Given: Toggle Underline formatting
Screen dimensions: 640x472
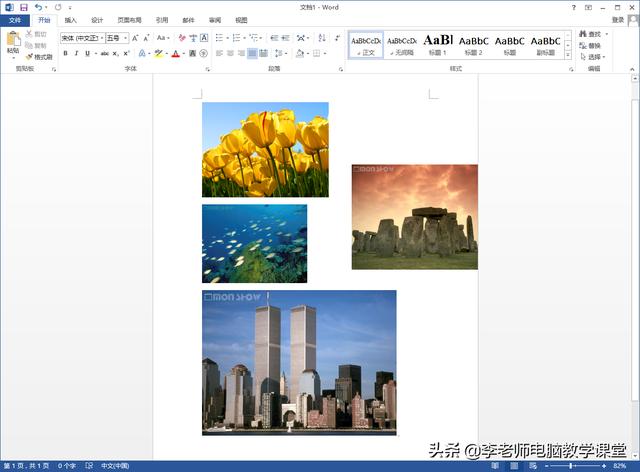Looking at the screenshot, I should [x=87, y=53].
